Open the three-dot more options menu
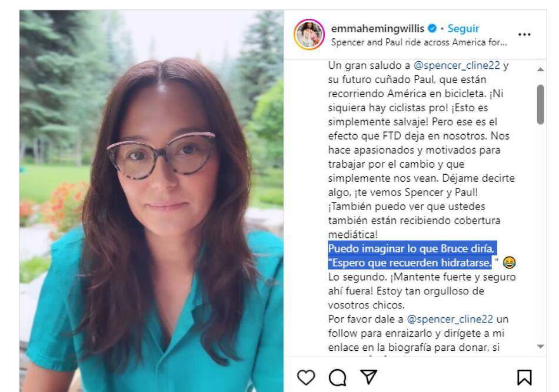 (524, 35)
